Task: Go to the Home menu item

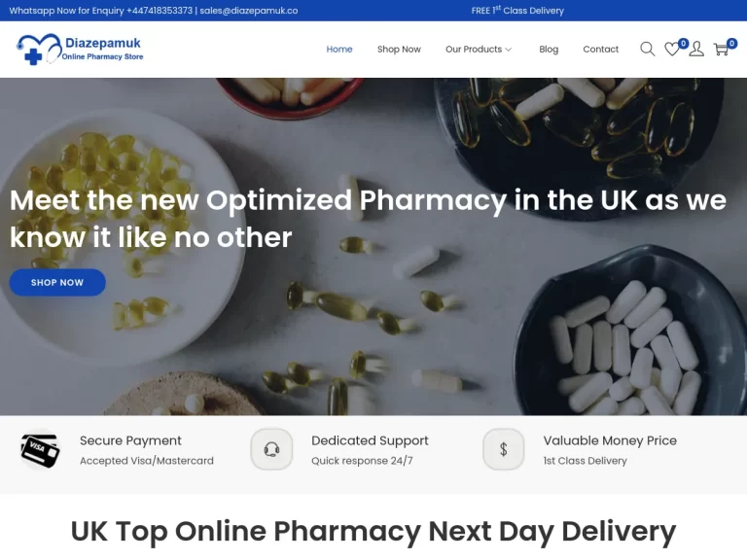Action: [x=339, y=49]
